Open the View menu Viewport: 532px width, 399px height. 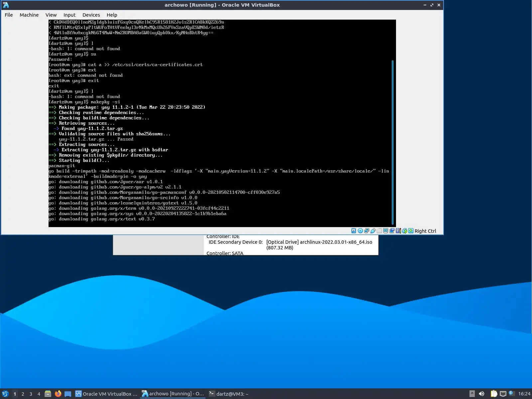point(51,15)
